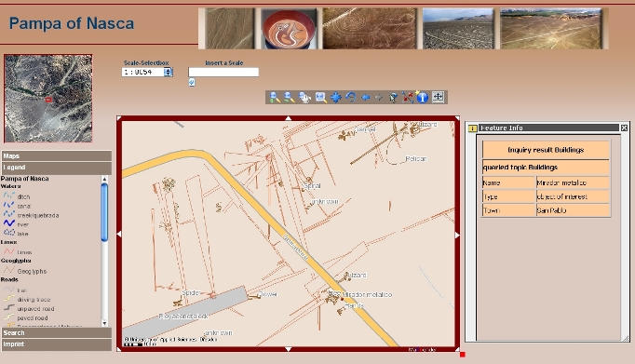Click the zoom to full extent icon

[x=320, y=97]
